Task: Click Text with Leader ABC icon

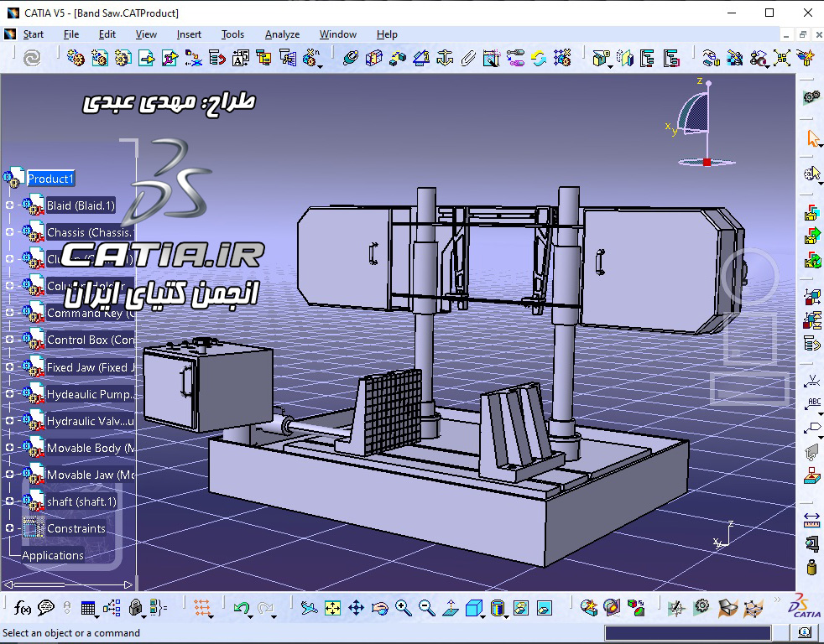Action: pyautogui.click(x=812, y=404)
